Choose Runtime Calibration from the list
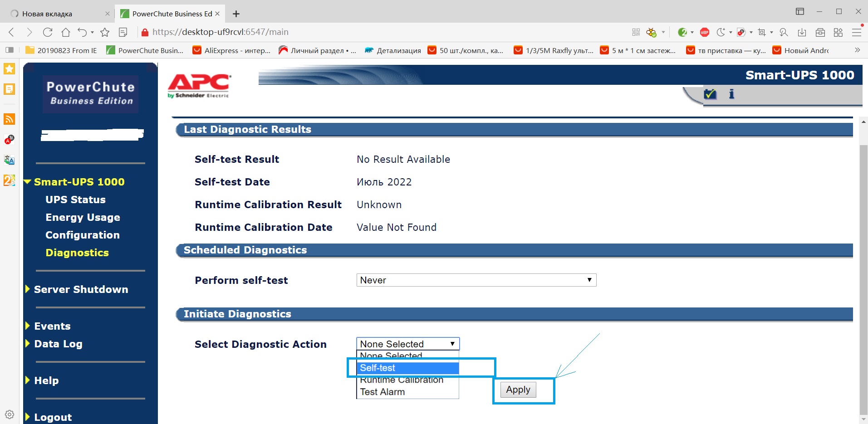The image size is (868, 424). [408, 380]
